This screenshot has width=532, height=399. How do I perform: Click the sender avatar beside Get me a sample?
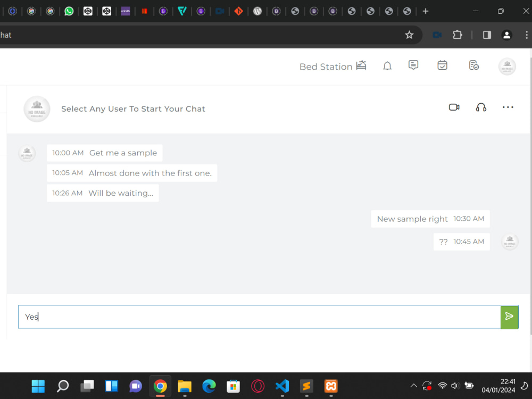pos(27,153)
